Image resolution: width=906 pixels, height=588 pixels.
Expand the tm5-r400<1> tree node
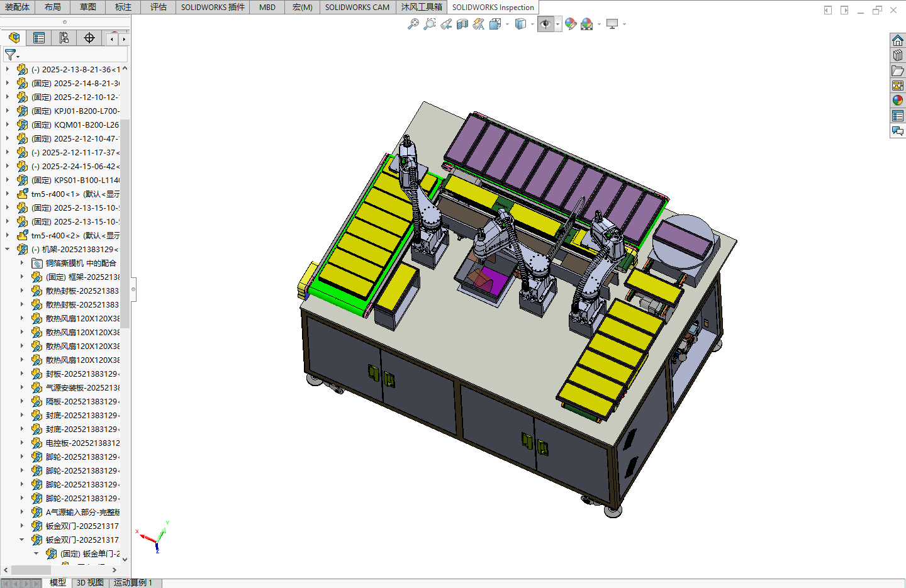8,194
